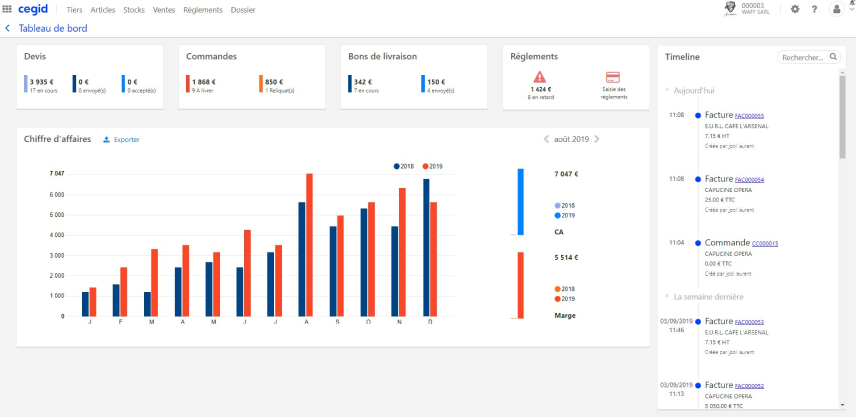Toggle the 2019 legend entry for Marge
Image resolution: width=856 pixels, height=417 pixels.
point(564,299)
